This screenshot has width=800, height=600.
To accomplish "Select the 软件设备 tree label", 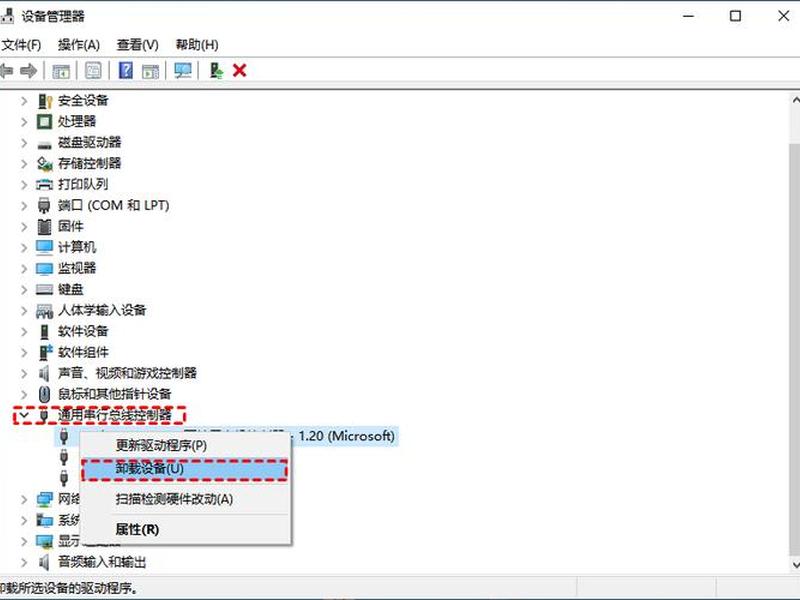I will (83, 332).
